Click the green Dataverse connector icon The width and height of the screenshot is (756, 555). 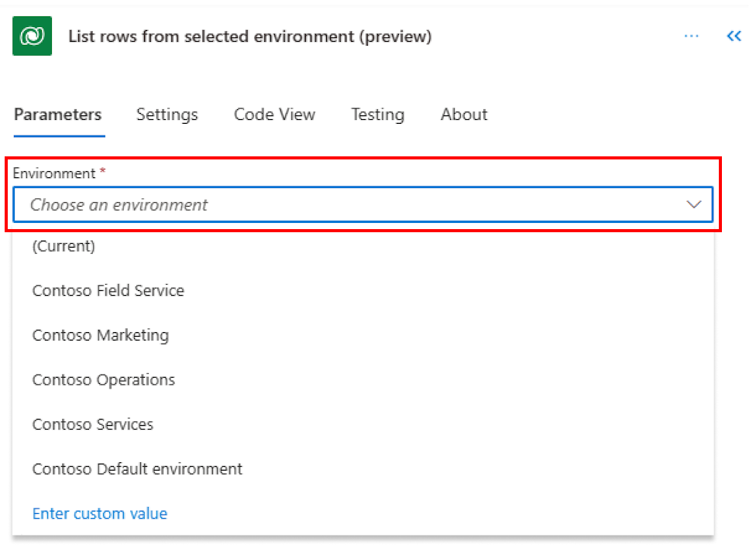(x=33, y=36)
